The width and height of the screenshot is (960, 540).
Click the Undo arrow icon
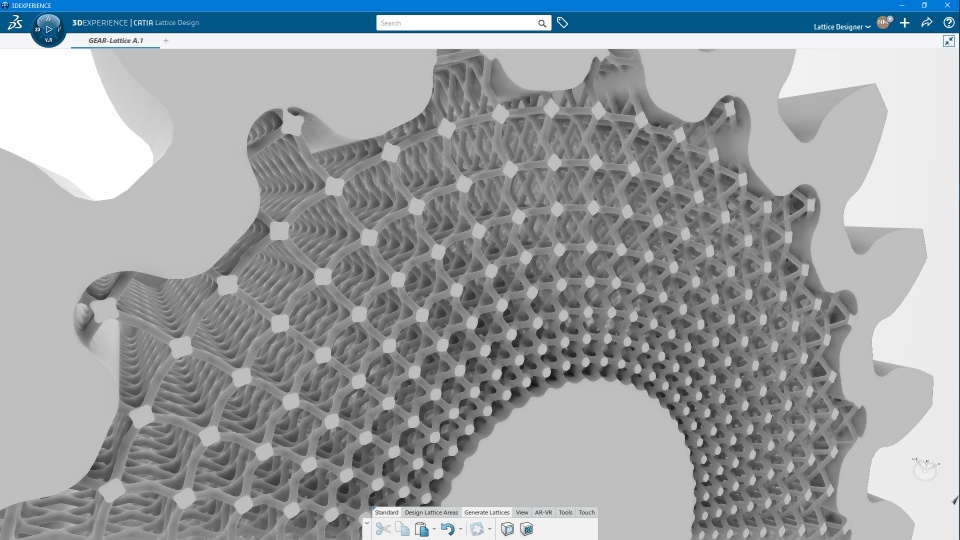tap(448, 529)
